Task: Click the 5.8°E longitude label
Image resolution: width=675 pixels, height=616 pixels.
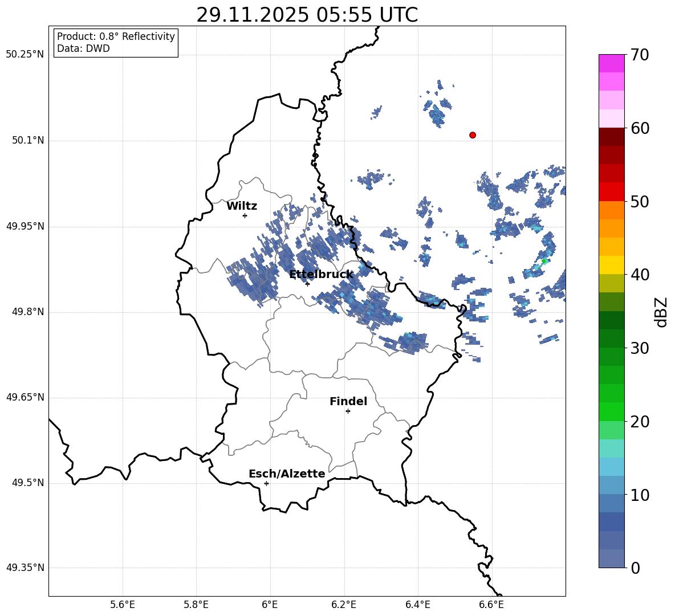Action: click(x=196, y=605)
